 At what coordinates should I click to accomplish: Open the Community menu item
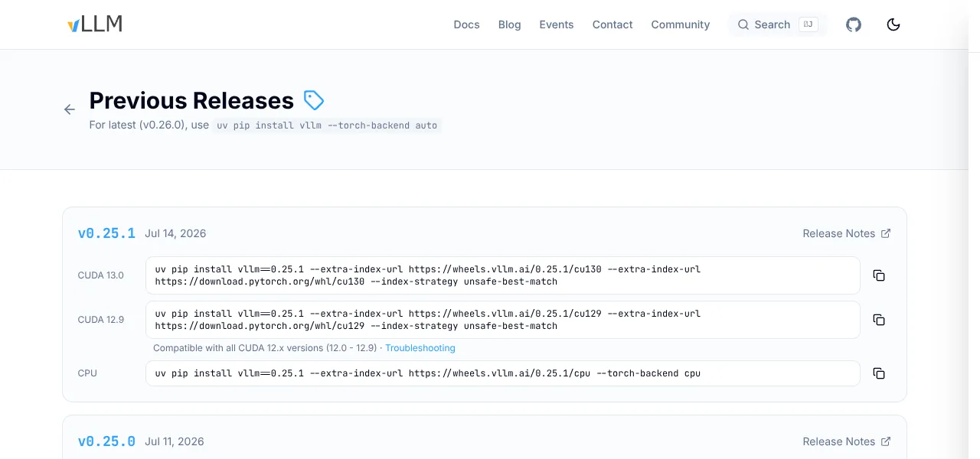pos(681,24)
